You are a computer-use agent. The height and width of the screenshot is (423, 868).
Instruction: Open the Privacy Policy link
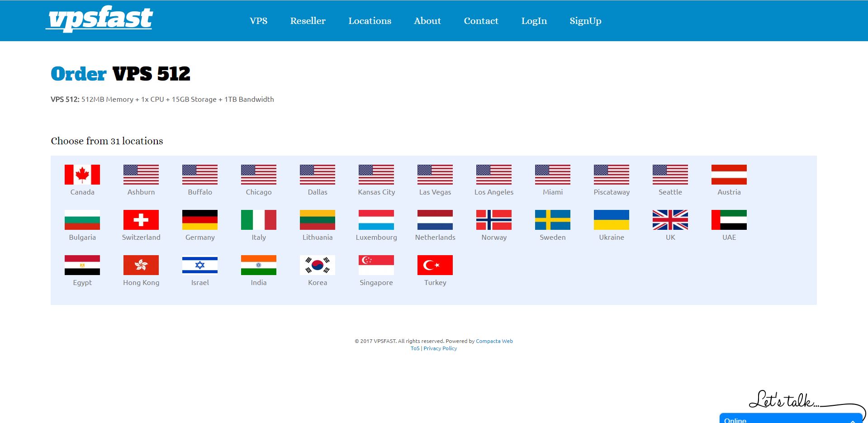click(x=440, y=348)
